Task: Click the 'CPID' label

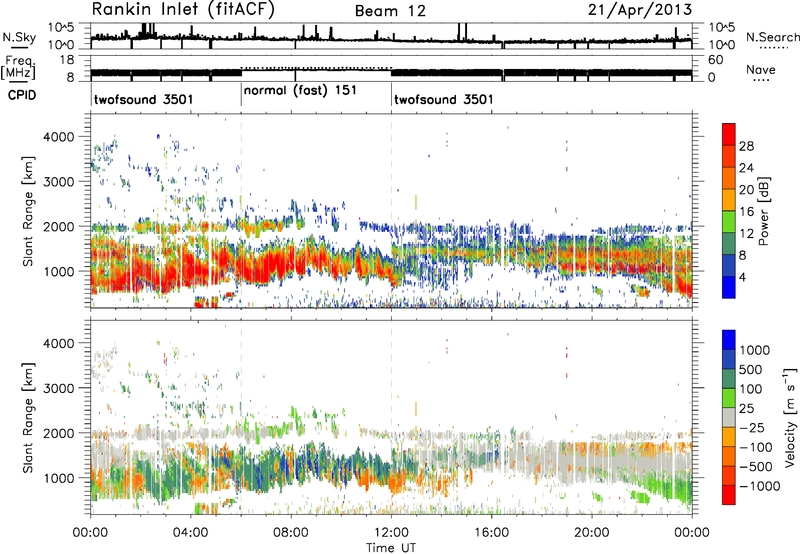Action: coord(22,95)
